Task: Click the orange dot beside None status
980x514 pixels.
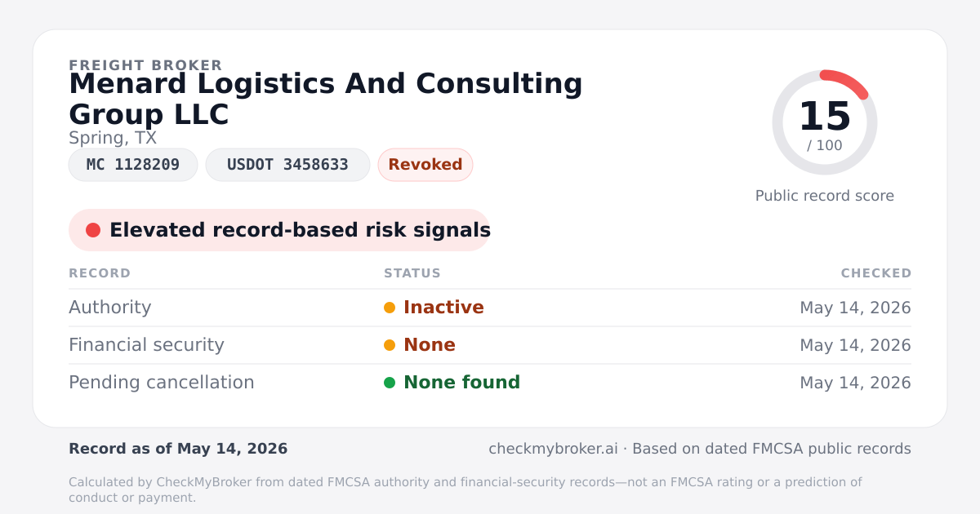Action: [x=390, y=345]
